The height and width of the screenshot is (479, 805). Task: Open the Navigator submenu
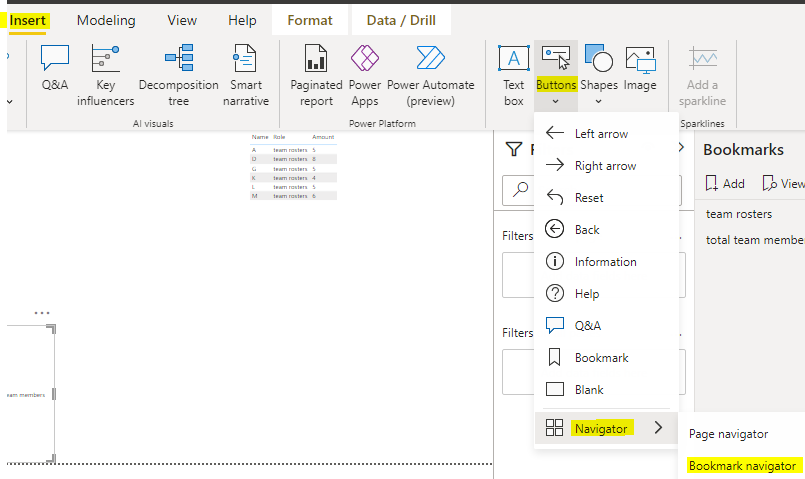(x=606, y=428)
